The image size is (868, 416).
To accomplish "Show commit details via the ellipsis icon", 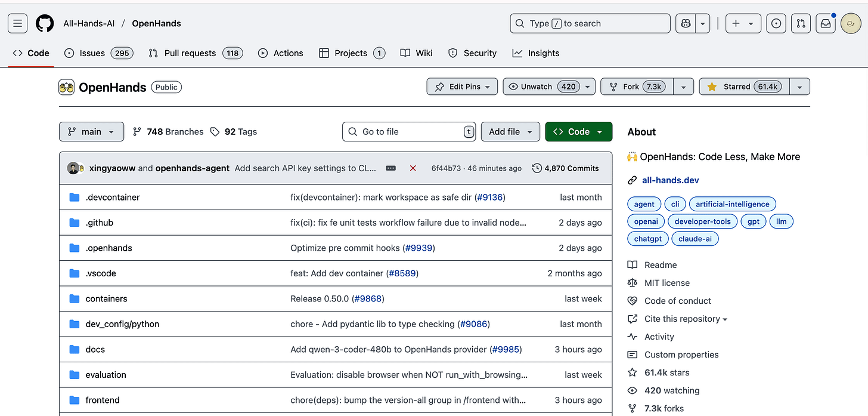I will click(391, 168).
